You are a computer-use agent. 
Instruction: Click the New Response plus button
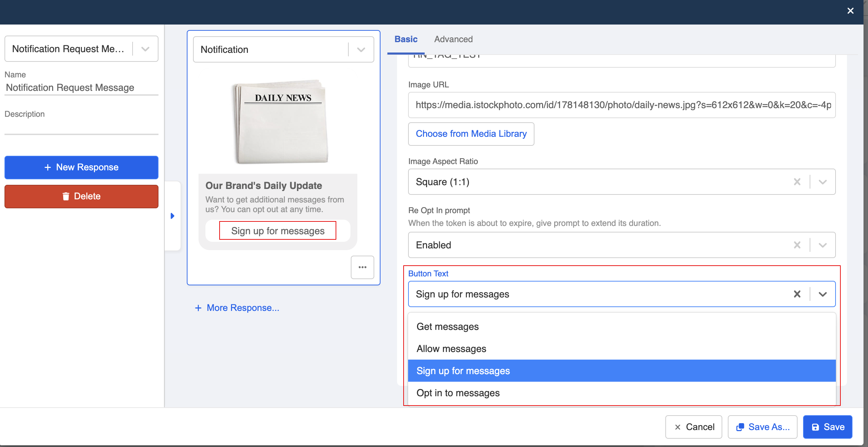pyautogui.click(x=81, y=167)
